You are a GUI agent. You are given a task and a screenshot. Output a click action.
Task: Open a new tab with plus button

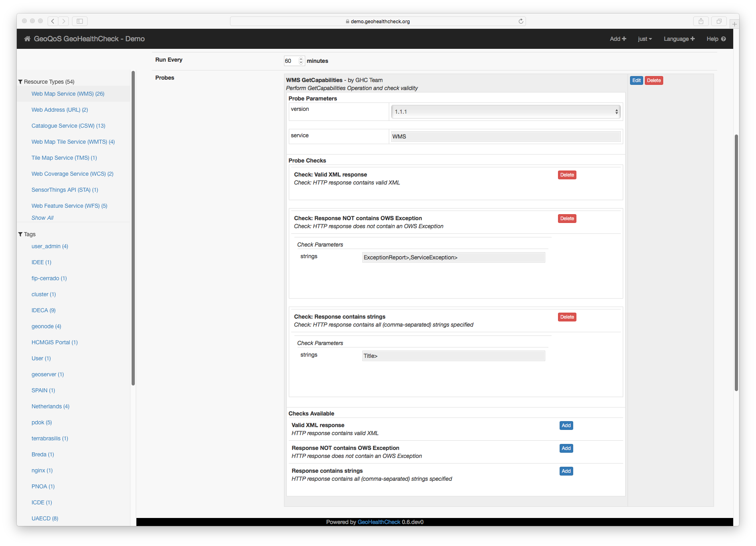pos(734,24)
